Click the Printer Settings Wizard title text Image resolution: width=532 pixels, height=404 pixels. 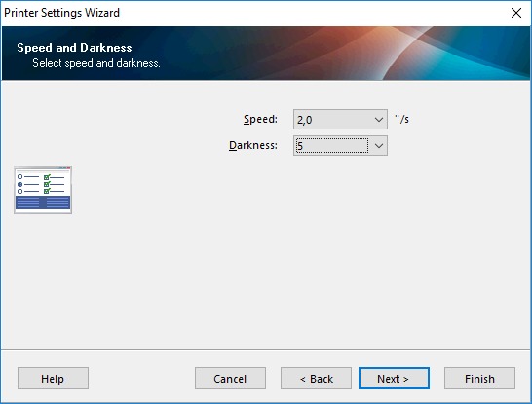pyautogui.click(x=61, y=13)
